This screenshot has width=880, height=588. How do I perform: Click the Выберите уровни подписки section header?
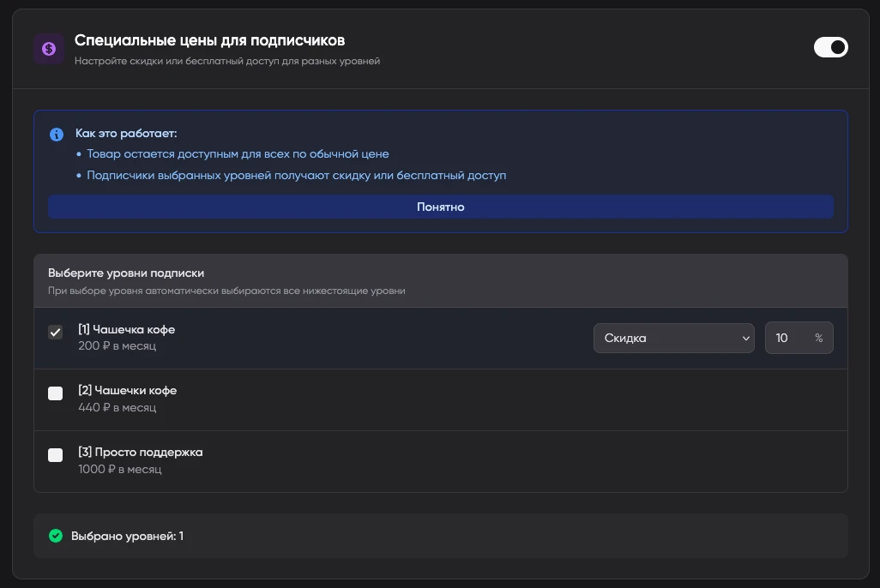click(126, 273)
